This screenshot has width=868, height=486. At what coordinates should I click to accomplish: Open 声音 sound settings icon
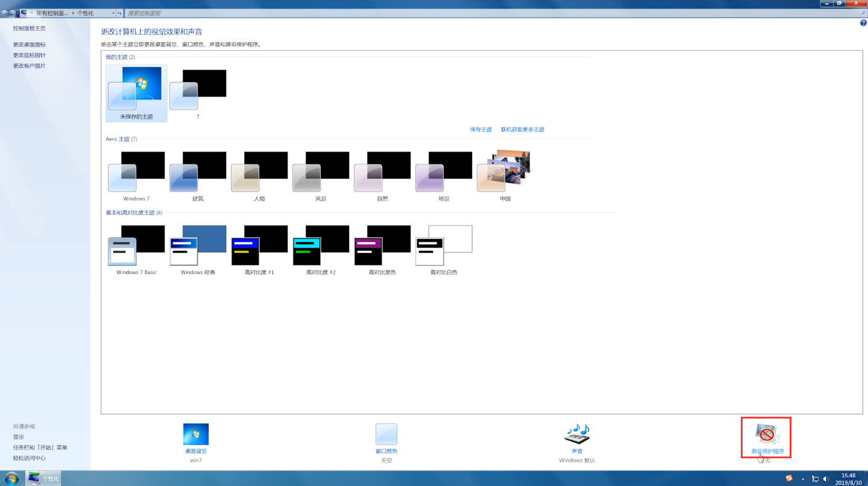tap(577, 434)
